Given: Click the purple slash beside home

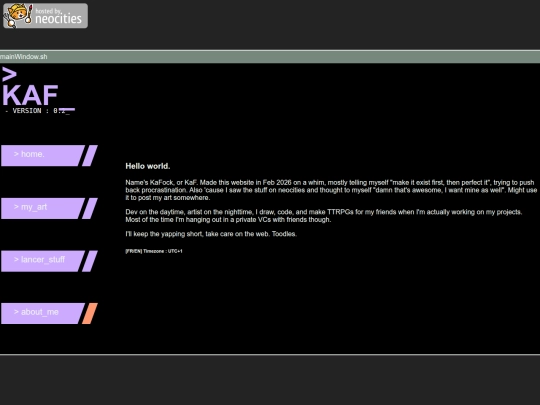Looking at the screenshot, I should click(90, 156).
